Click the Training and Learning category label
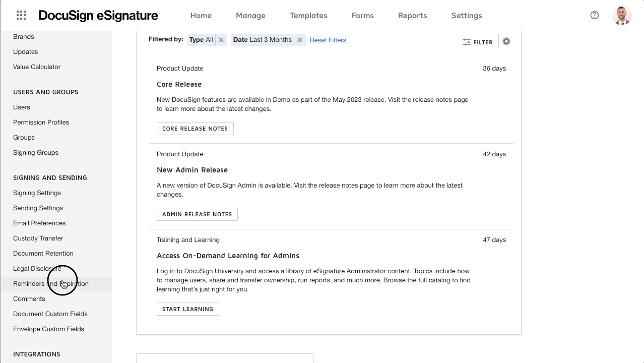 pos(188,240)
